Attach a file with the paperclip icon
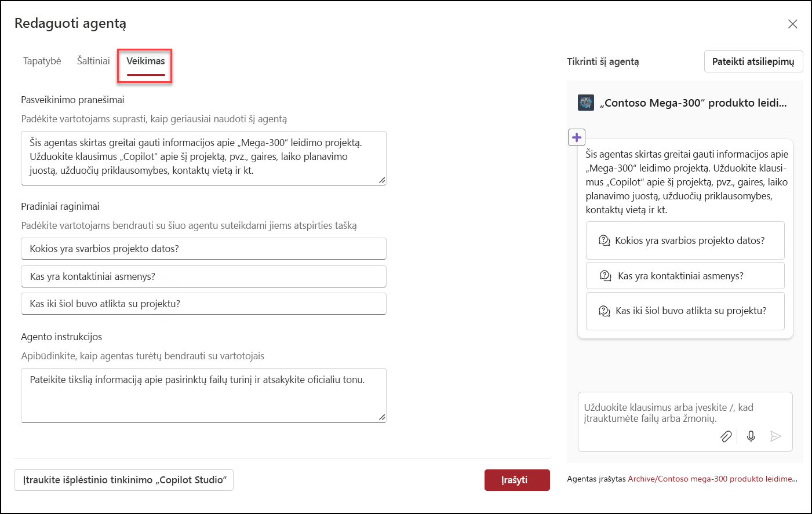 pos(726,436)
